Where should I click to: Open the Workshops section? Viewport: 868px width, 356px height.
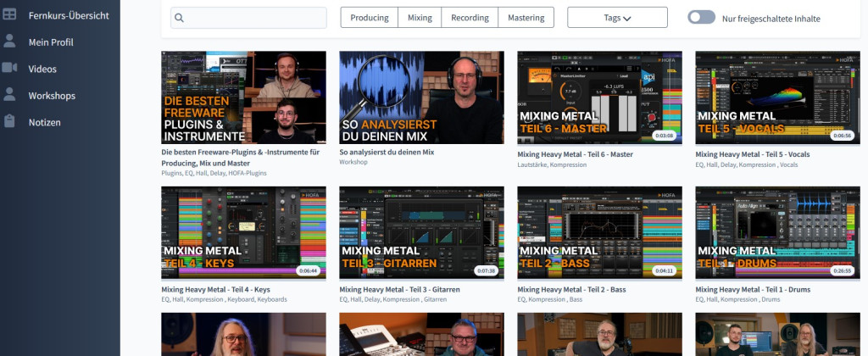point(52,95)
